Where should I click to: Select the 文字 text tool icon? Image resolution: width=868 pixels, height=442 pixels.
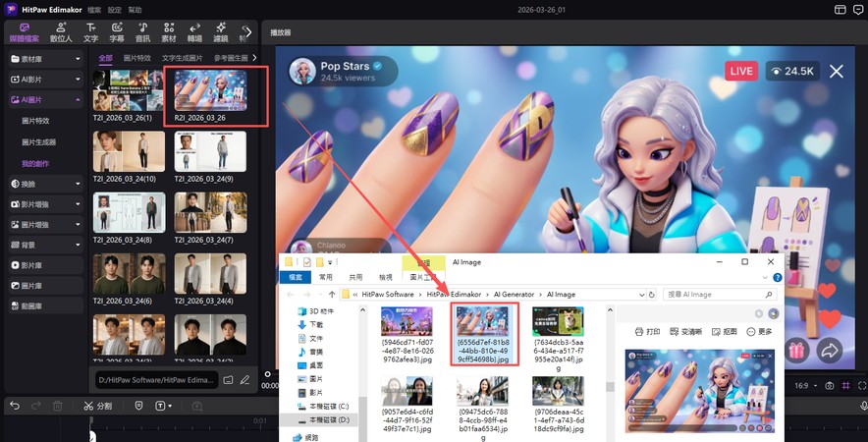tap(90, 31)
